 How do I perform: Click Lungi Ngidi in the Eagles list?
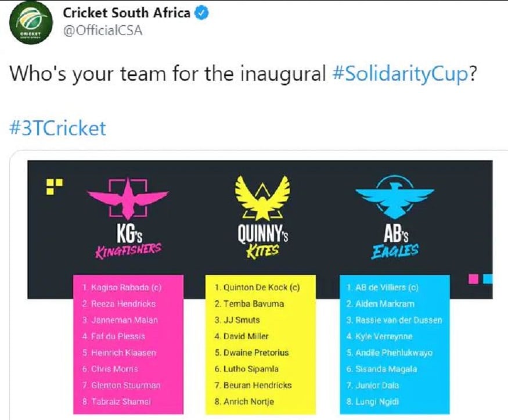[x=373, y=402]
